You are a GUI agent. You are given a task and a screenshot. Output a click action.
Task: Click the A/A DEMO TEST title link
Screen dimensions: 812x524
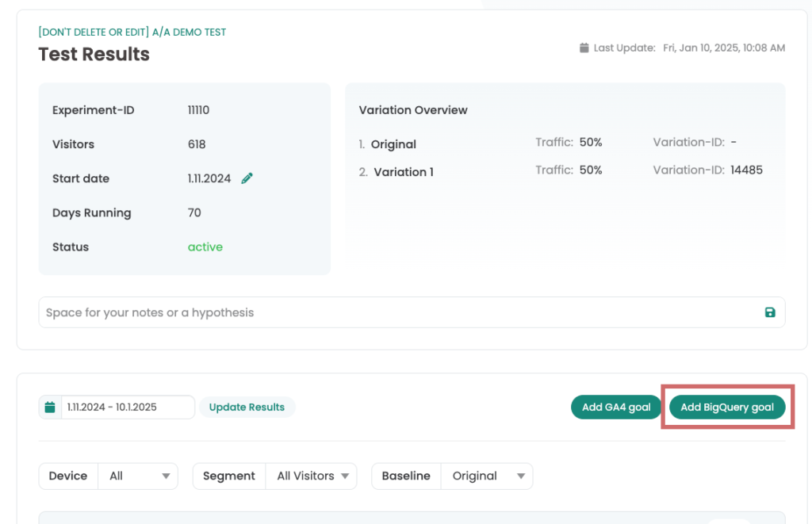pyautogui.click(x=132, y=32)
